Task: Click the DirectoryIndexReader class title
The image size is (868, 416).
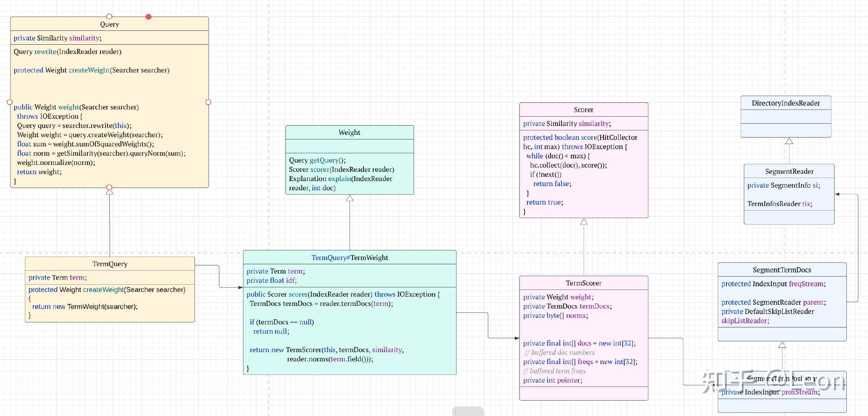Action: pos(786,103)
